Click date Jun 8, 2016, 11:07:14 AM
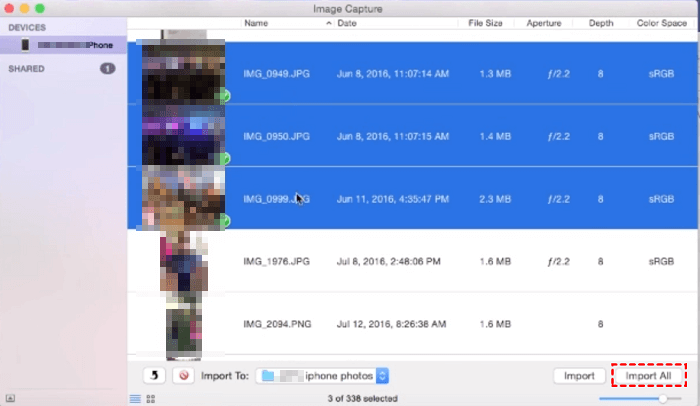700x406 pixels. (x=393, y=74)
